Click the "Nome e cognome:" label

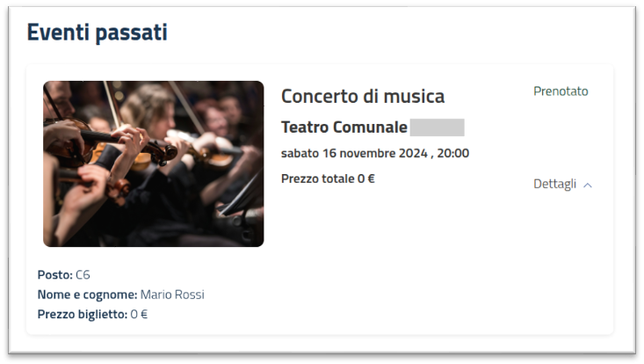click(x=87, y=295)
